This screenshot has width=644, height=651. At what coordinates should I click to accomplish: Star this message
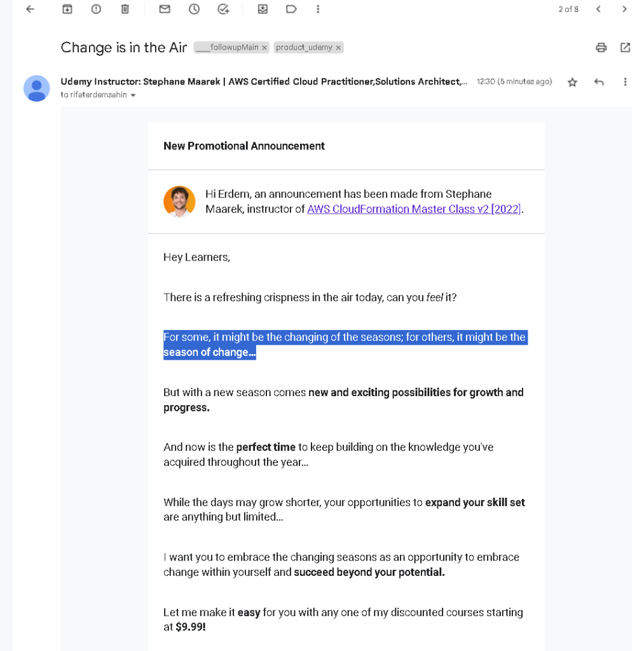click(x=572, y=82)
